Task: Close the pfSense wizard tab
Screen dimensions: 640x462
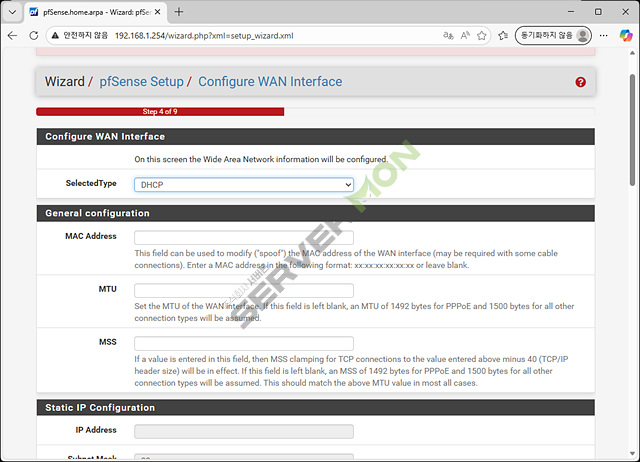Action: [158, 12]
